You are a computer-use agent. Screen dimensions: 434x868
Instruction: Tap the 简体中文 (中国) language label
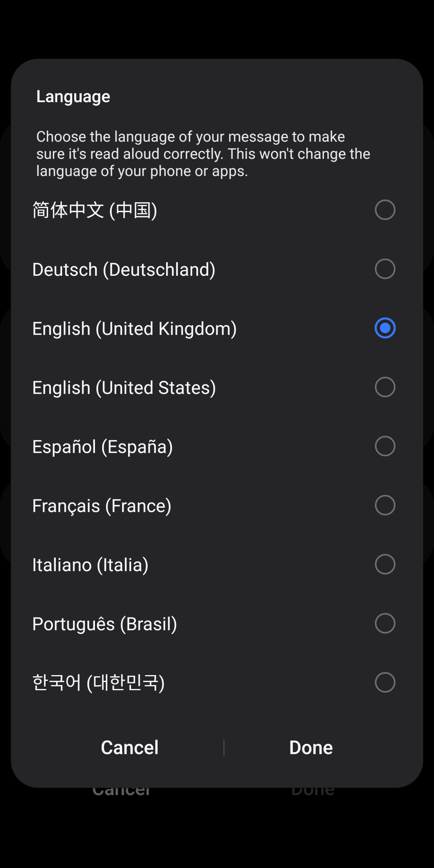[x=95, y=210]
